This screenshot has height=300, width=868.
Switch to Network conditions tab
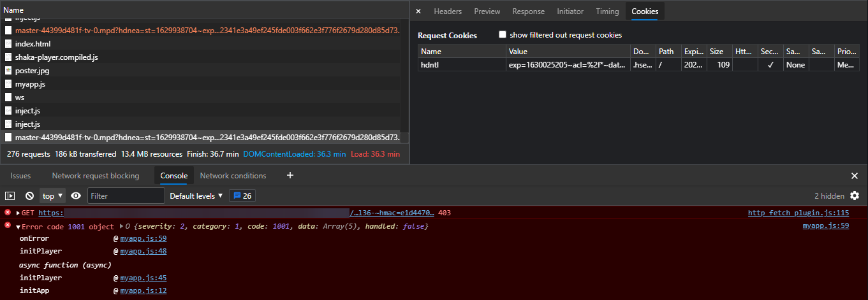(x=233, y=176)
